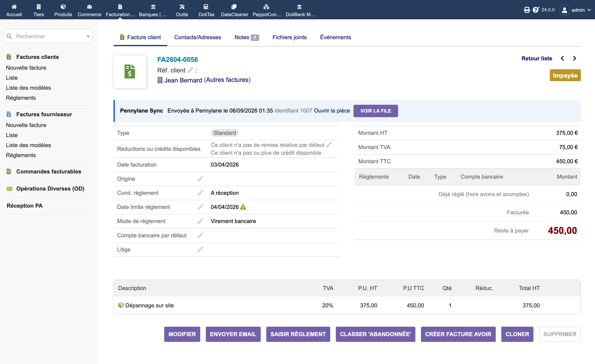Open the help icon beside version 24.0.0
The height and width of the screenshot is (364, 595).
[536, 10]
